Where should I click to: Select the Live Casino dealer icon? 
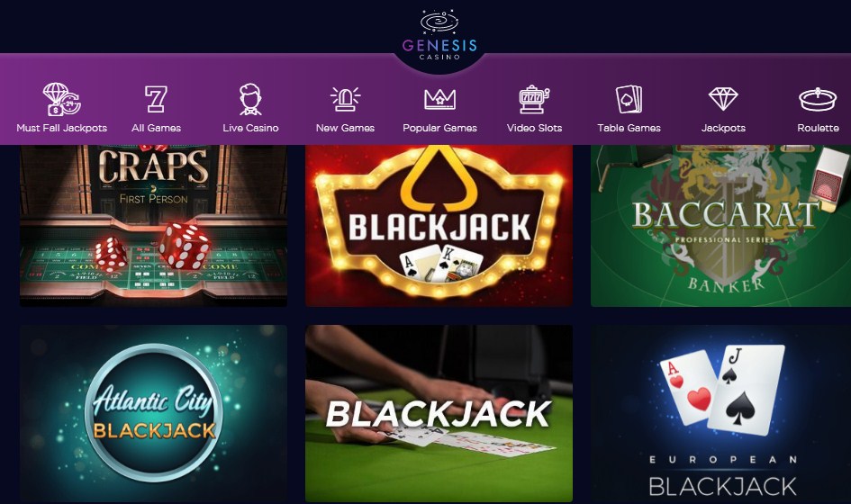coord(250,99)
